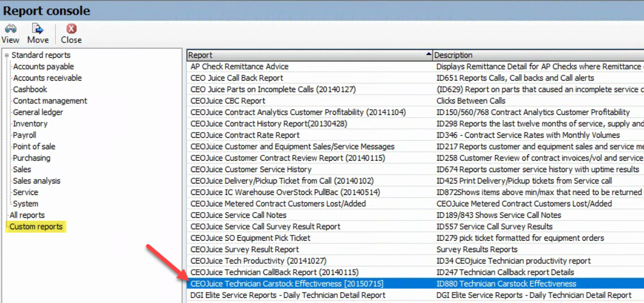Select CEOJuice Survey Result Report row

point(244,249)
